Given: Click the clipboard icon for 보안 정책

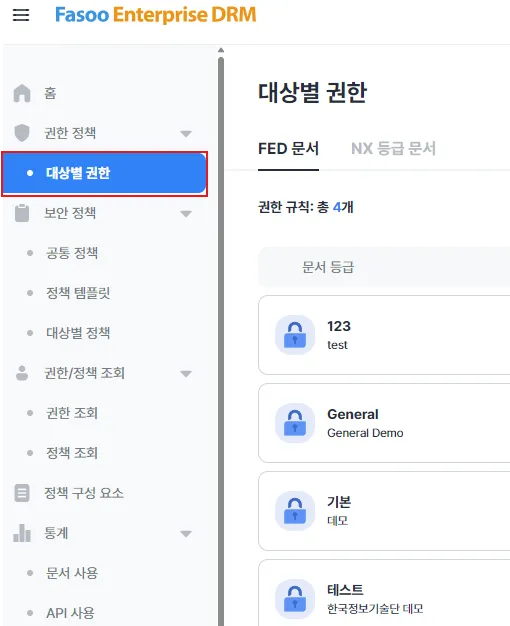Looking at the screenshot, I should tap(22, 213).
